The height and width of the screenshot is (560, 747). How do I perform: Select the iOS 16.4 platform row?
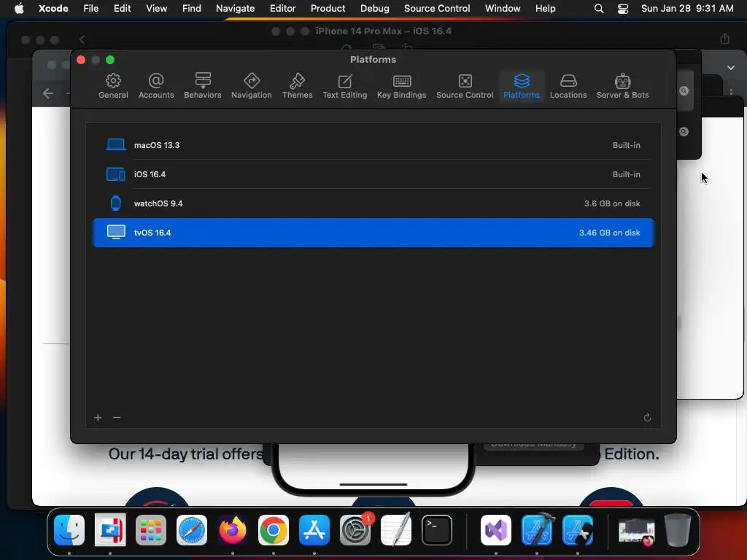point(373,174)
